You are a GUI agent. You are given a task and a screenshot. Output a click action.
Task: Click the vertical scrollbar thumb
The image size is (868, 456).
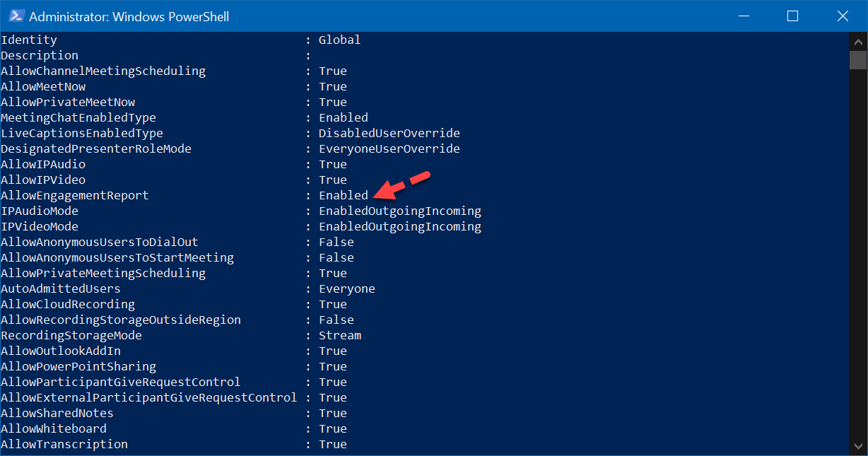click(x=857, y=59)
